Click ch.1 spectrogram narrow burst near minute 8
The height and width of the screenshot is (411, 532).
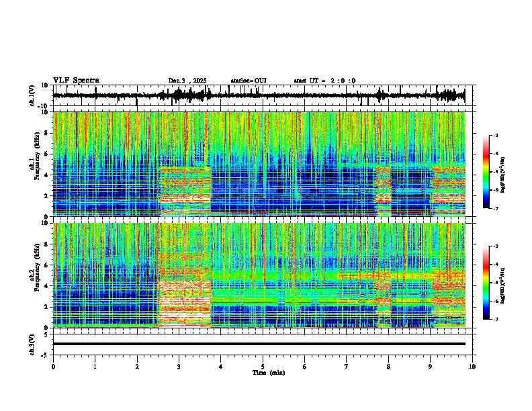pyautogui.click(x=384, y=191)
